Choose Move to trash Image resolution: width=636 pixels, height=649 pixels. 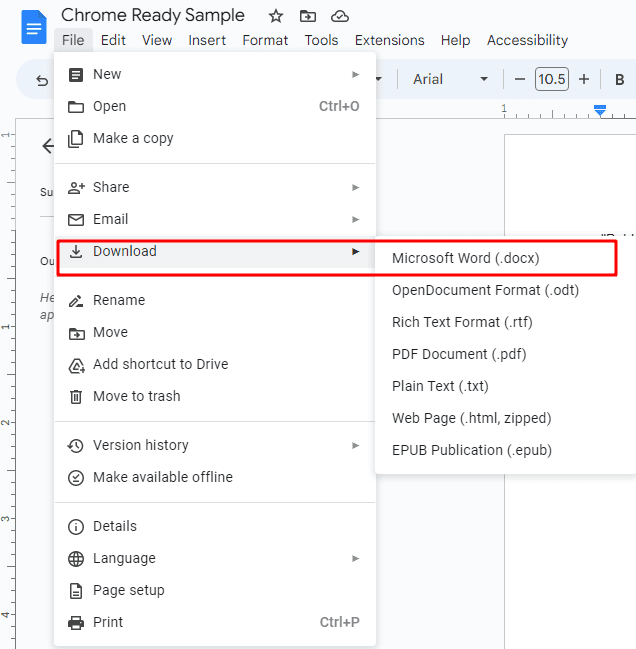(215, 396)
